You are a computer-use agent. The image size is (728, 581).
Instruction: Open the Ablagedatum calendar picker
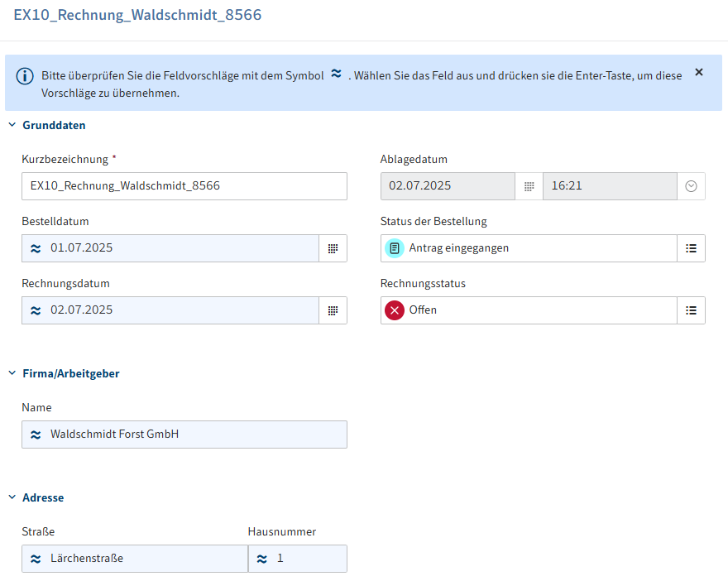529,186
